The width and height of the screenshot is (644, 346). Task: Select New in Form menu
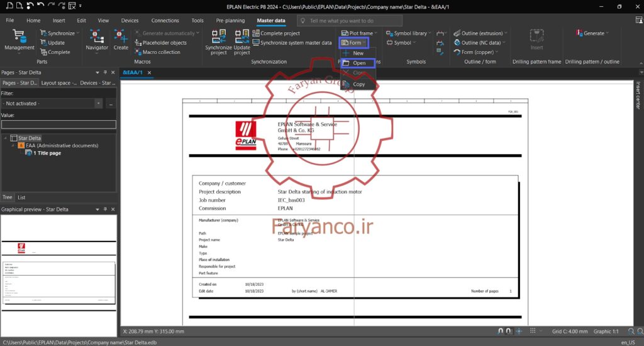click(x=358, y=53)
